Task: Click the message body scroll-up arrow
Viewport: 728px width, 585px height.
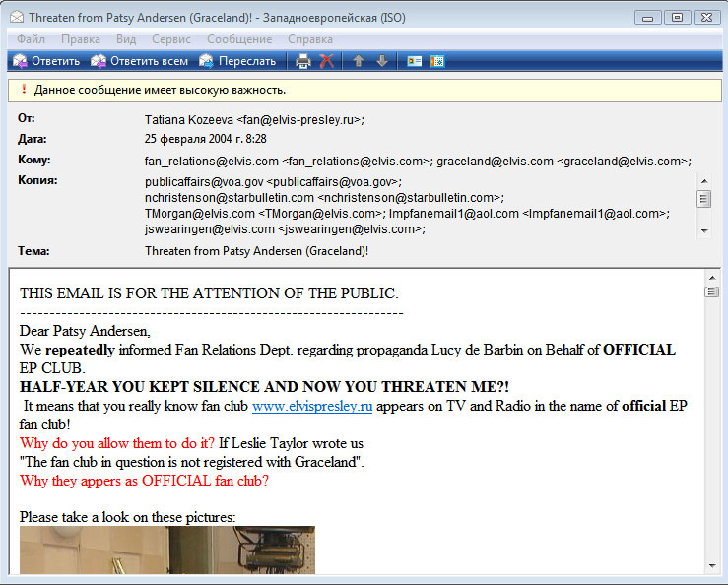Action: (x=712, y=278)
